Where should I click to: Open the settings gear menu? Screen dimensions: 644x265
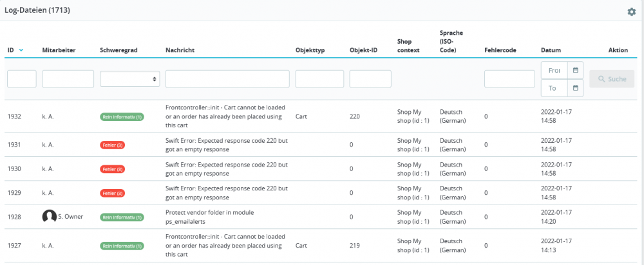point(631,12)
